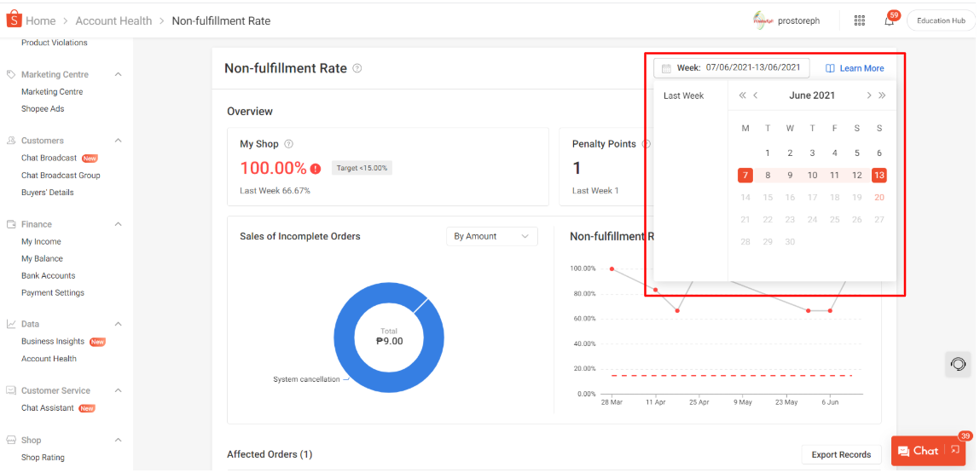
Task: Select Last Week shortcut in calendar
Action: 684,95
